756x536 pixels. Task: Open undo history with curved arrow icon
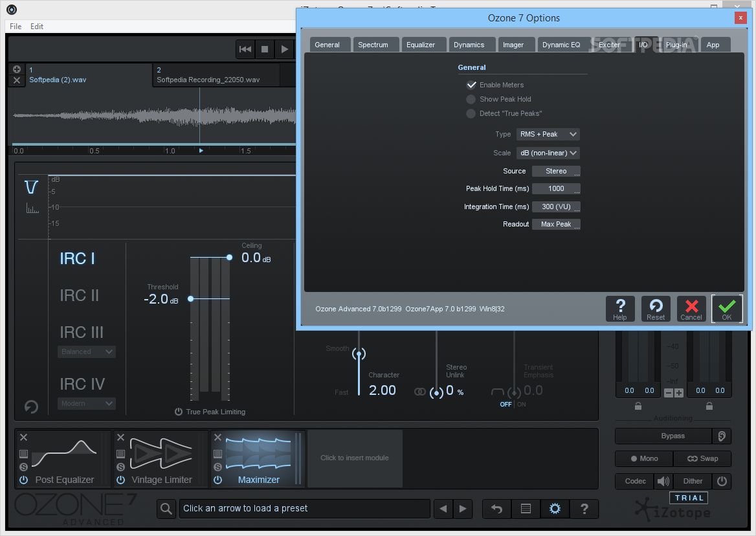(496, 509)
